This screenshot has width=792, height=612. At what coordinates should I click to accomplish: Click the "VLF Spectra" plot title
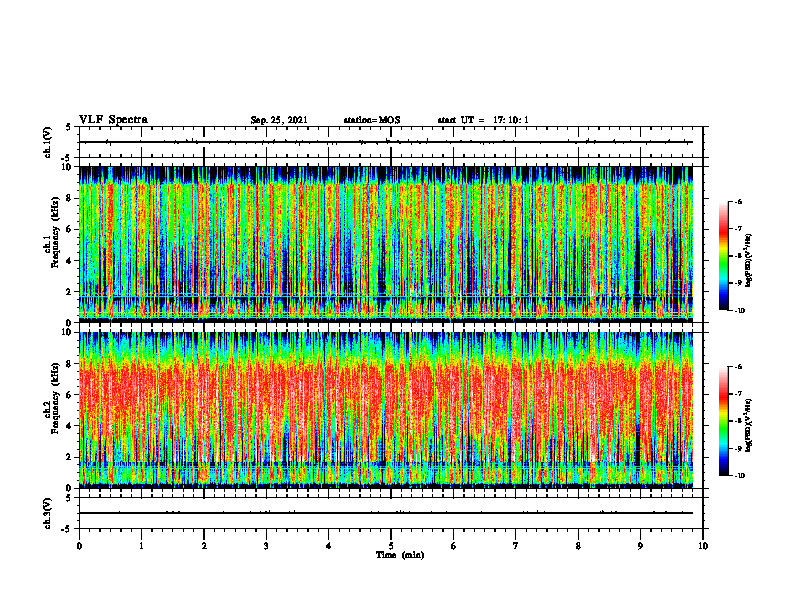tap(113, 120)
